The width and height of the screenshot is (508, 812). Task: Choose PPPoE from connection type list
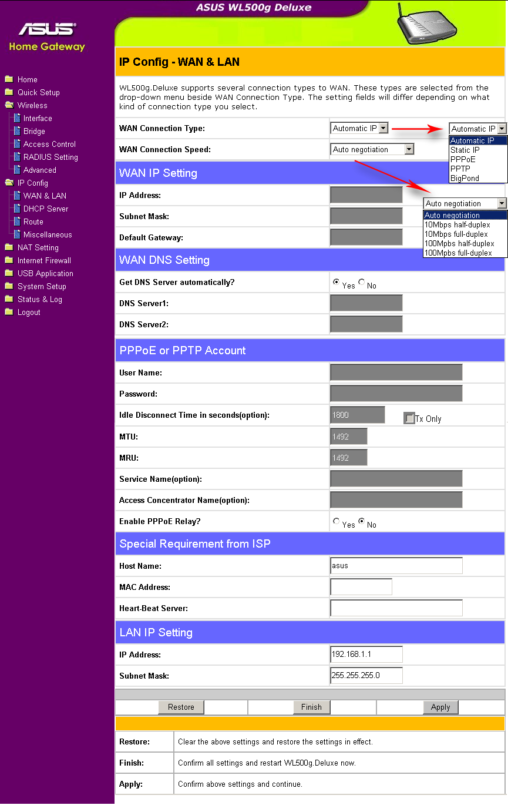pos(478,159)
